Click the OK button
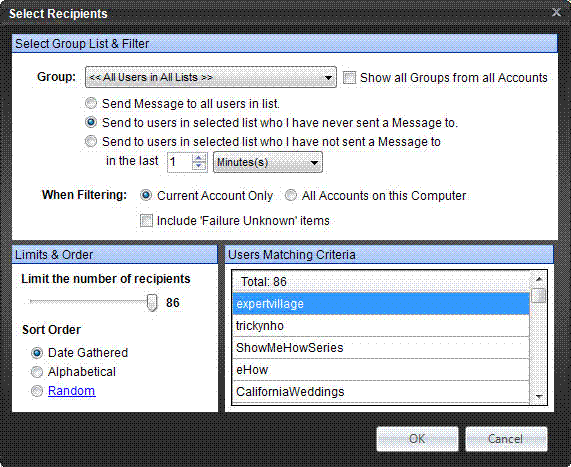571x467 pixels. tap(417, 439)
